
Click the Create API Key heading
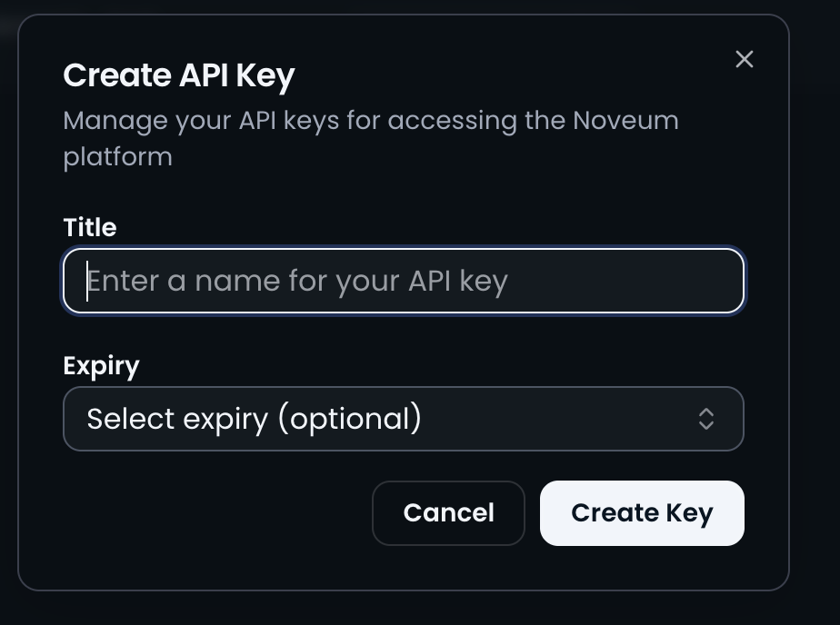tap(178, 74)
